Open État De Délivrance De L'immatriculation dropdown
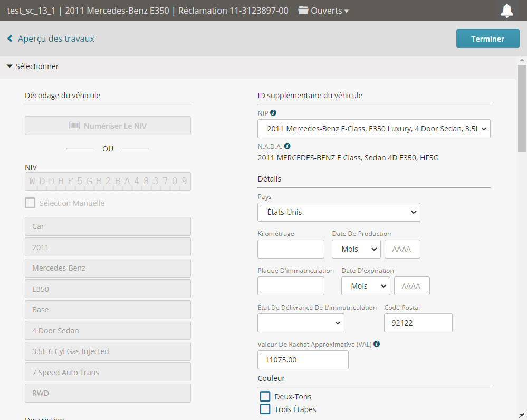The image size is (527, 420). (x=301, y=323)
